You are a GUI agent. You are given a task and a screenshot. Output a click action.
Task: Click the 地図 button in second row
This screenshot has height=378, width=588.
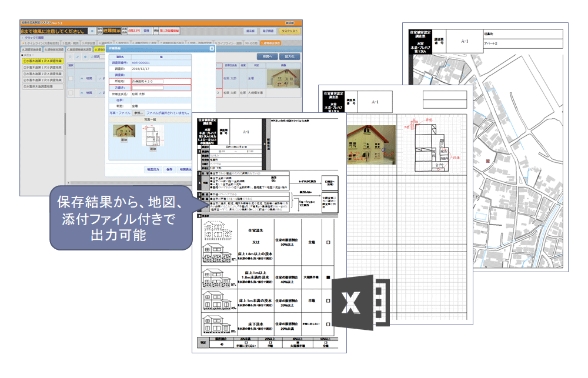(x=88, y=93)
